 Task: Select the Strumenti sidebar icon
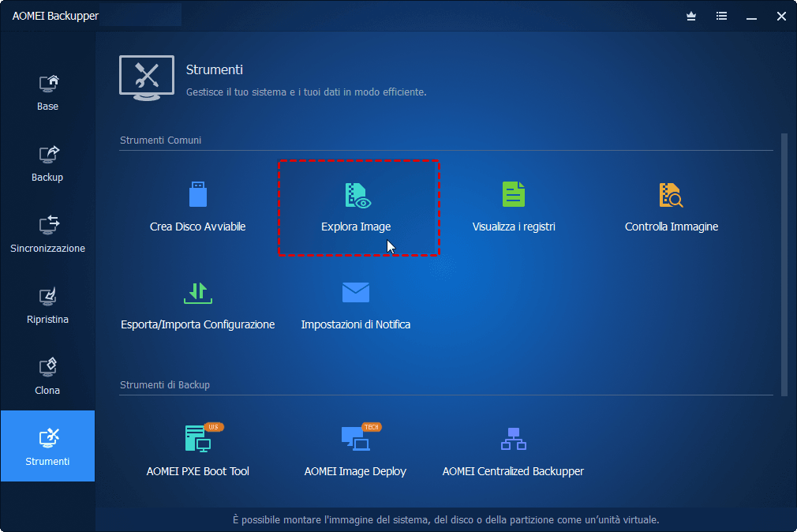pos(49,438)
